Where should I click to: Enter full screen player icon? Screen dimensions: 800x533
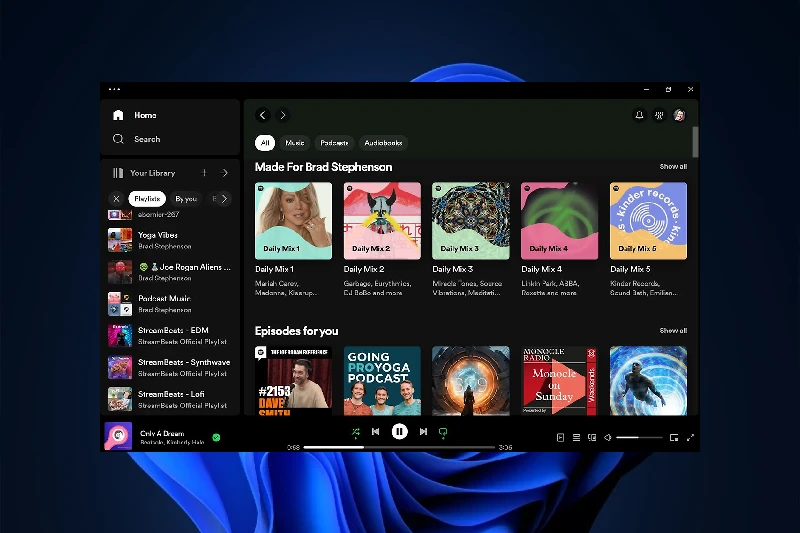[690, 438]
